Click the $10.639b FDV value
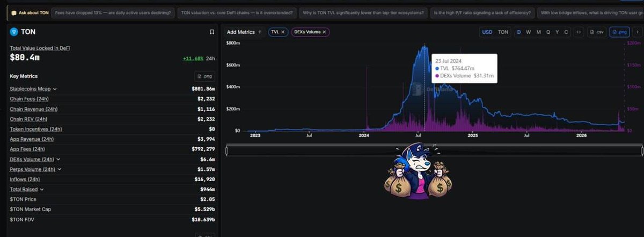 click(x=204, y=219)
